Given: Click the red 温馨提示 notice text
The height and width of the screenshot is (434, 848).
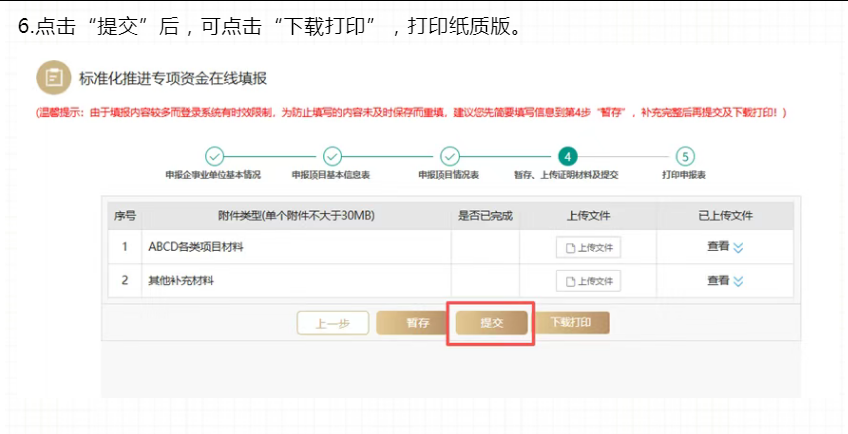Looking at the screenshot, I should pyautogui.click(x=411, y=113).
